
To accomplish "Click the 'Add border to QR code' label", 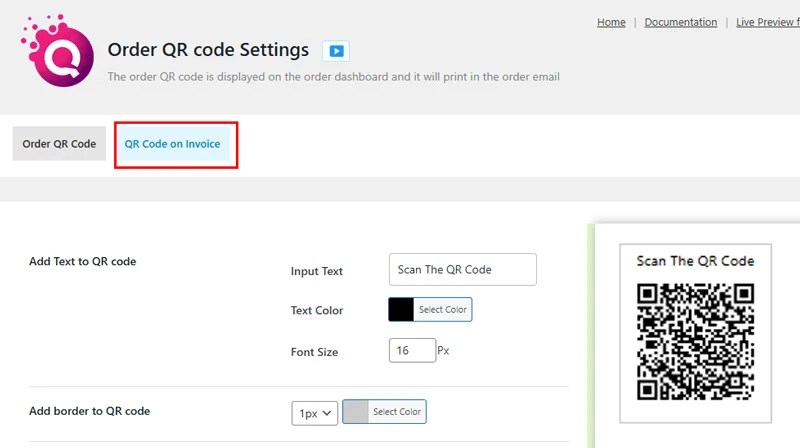I will [89, 411].
